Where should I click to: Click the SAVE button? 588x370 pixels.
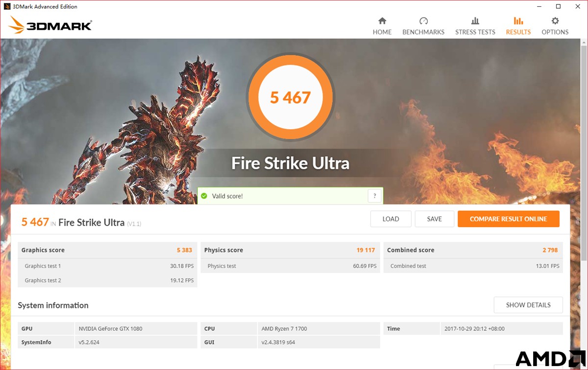pos(434,219)
